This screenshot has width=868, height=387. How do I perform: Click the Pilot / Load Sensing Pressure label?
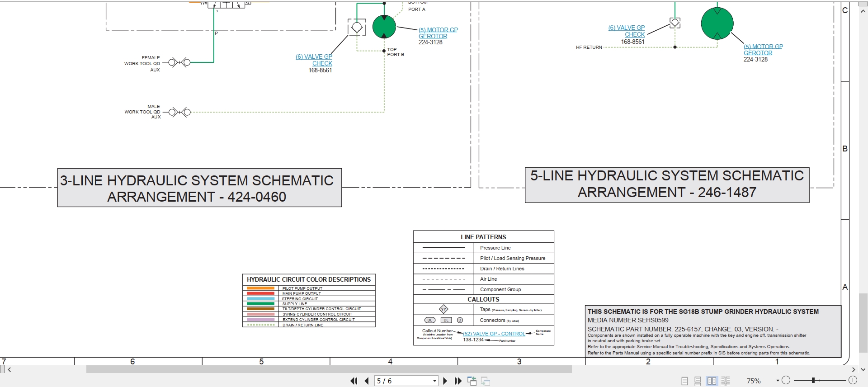(513, 258)
